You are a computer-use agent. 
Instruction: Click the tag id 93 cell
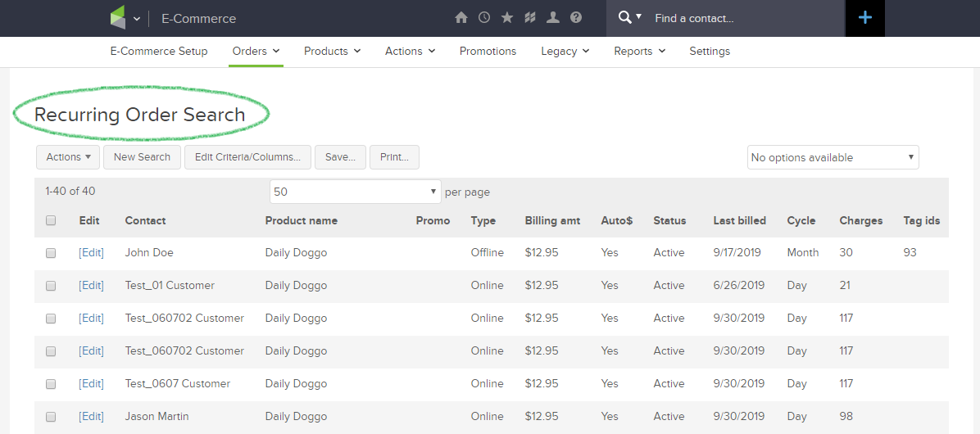click(x=910, y=253)
